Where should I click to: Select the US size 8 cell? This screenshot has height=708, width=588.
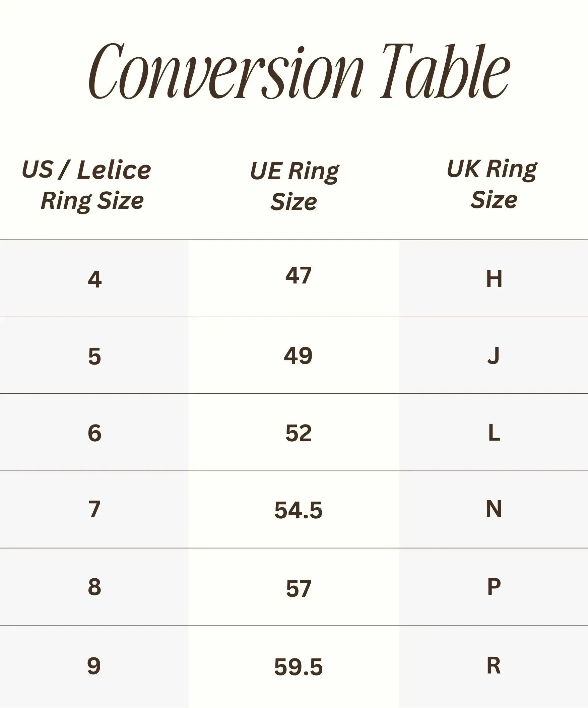(x=94, y=587)
